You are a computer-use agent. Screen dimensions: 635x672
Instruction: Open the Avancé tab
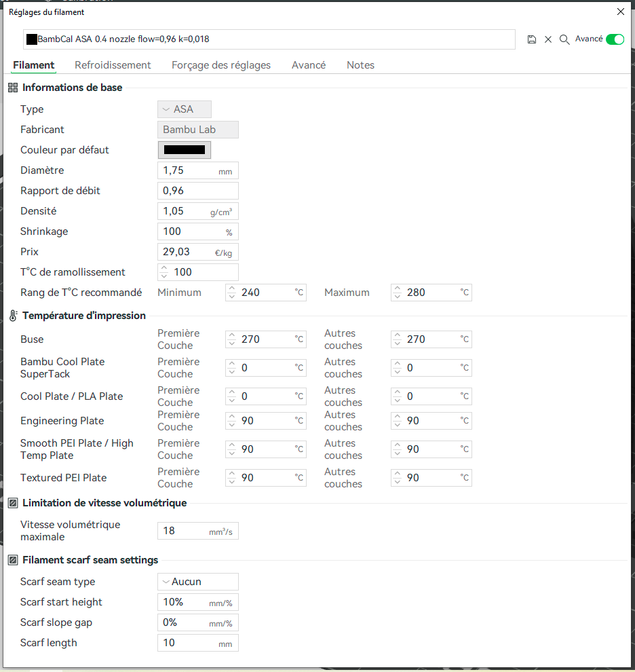pos(309,65)
